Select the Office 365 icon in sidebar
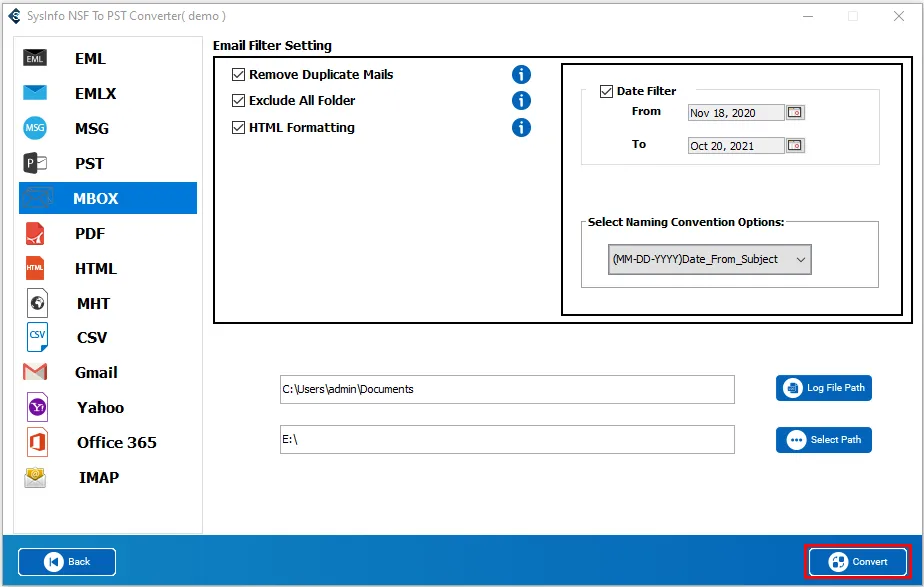Viewport: 924px width, 587px height. pyautogui.click(x=36, y=442)
